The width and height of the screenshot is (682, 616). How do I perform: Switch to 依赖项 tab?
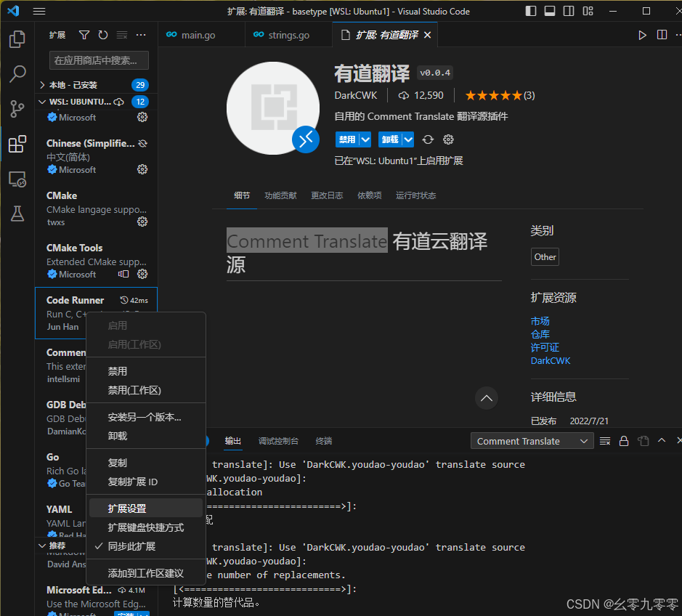coord(369,195)
